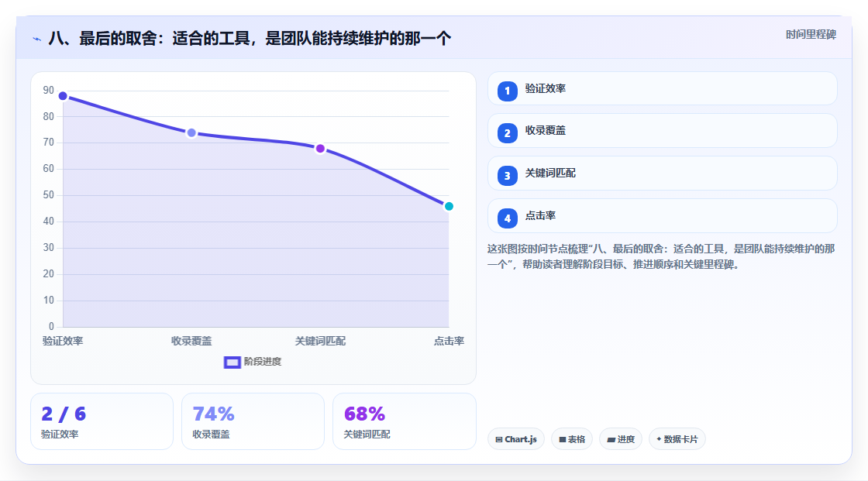
Task: Select the 表格 tag
Action: tap(572, 439)
